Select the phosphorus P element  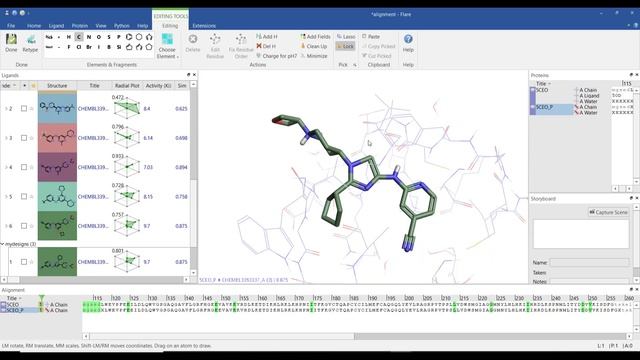pyautogui.click(x=119, y=37)
